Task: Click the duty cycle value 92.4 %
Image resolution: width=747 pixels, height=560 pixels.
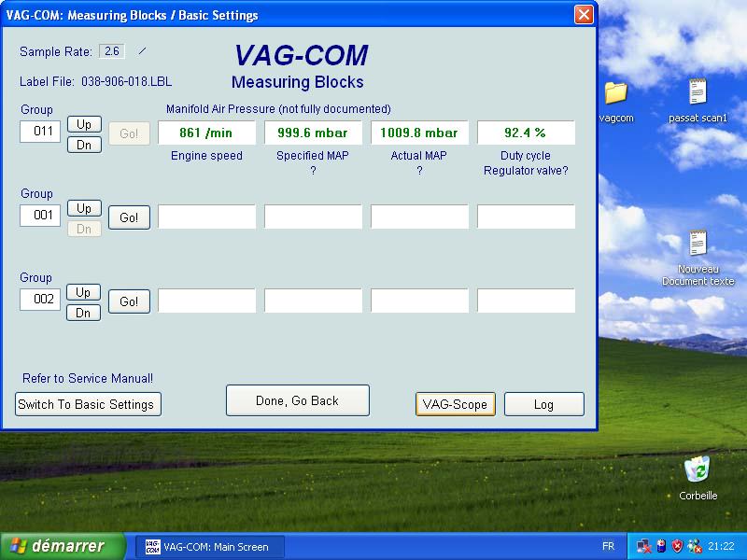Action: click(526, 133)
